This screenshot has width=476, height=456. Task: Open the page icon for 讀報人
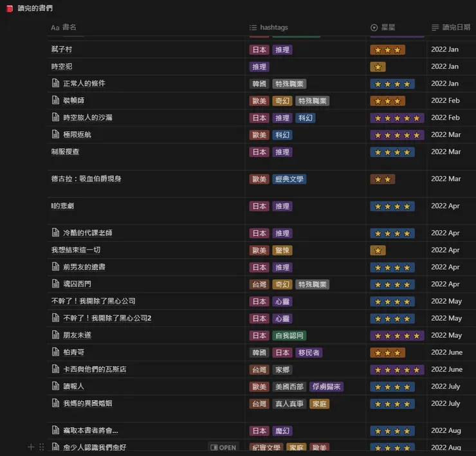55,386
